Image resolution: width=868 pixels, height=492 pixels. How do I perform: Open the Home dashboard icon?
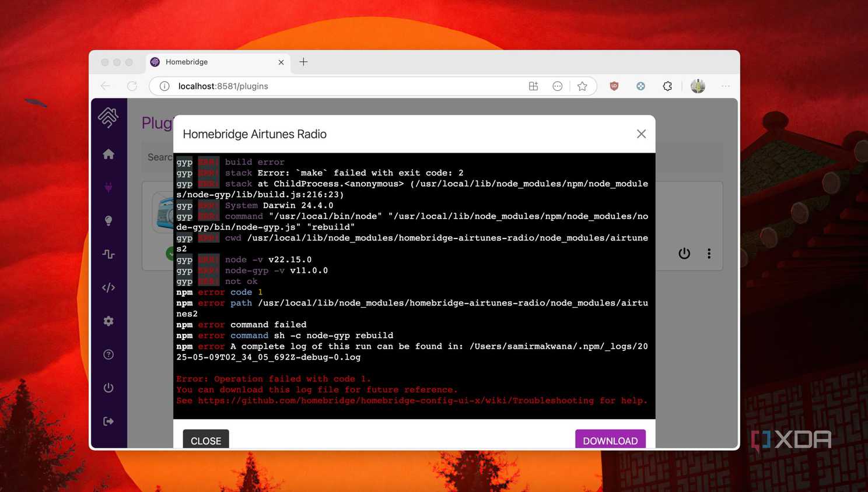click(108, 154)
